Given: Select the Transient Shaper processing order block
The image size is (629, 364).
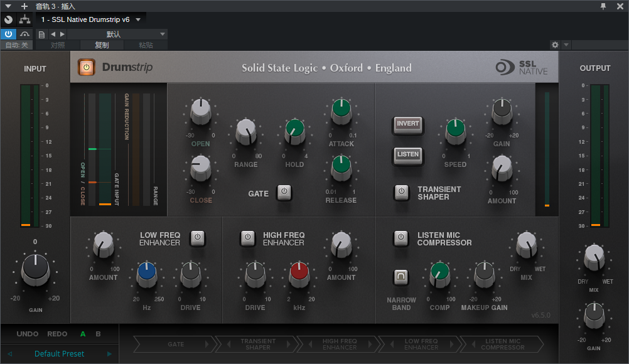Looking at the screenshot, I should click(258, 345).
